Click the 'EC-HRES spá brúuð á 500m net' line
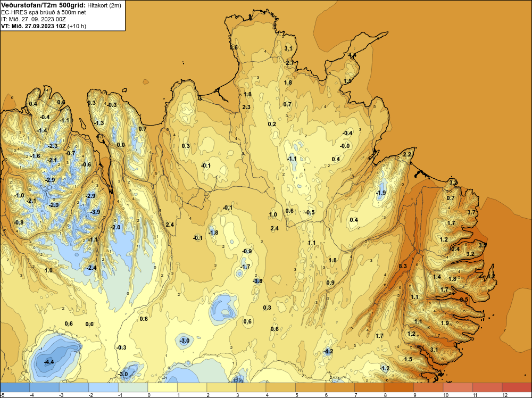Image resolution: width=532 pixels, height=398 pixels. tap(44, 12)
